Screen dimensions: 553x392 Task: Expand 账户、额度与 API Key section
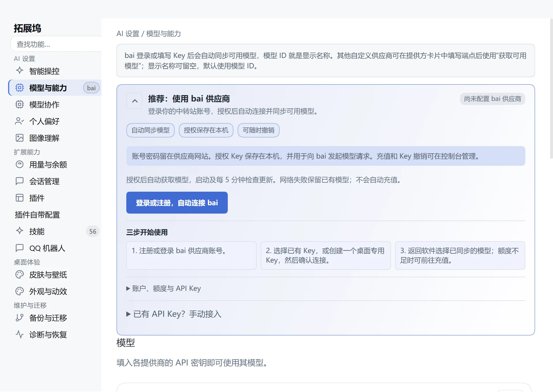(x=163, y=289)
